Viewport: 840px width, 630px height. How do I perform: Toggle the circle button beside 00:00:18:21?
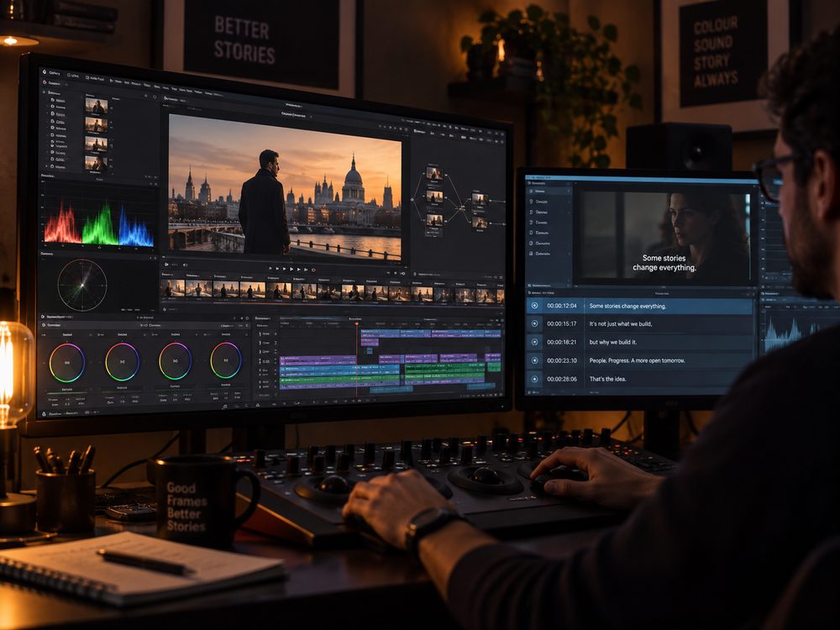pos(534,343)
